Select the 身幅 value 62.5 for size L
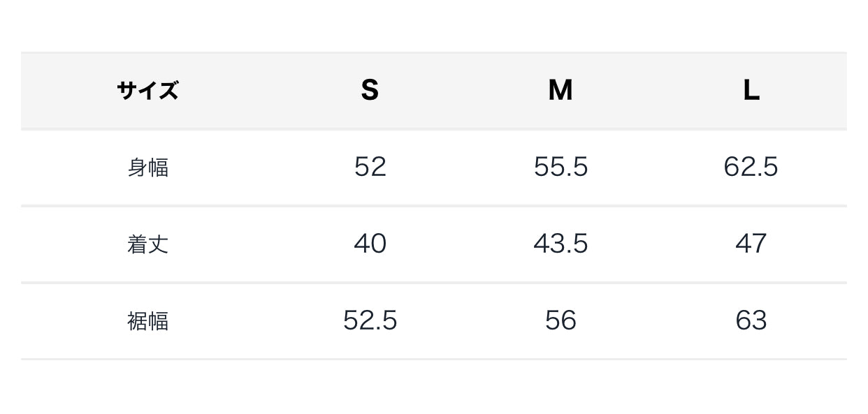This screenshot has height=414, width=868. point(751,167)
